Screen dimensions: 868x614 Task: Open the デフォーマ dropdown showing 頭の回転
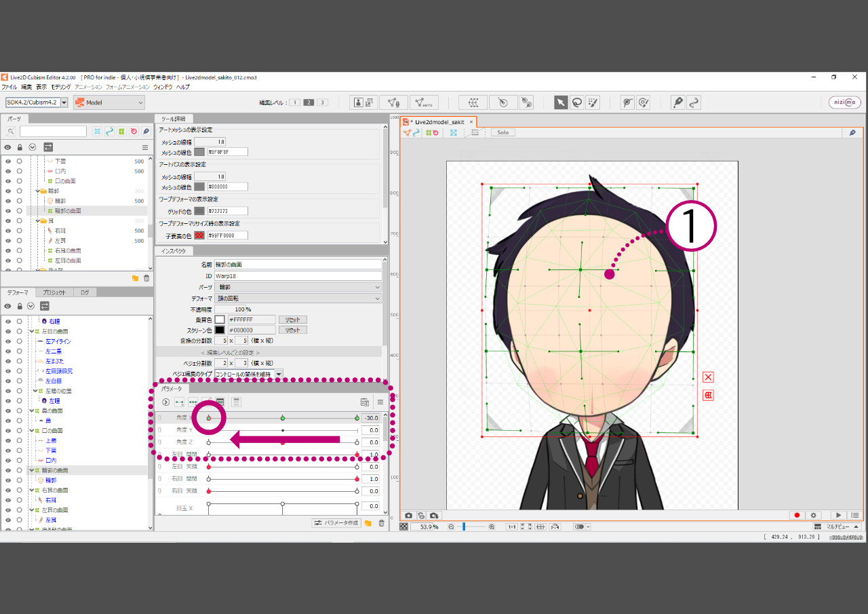click(298, 298)
